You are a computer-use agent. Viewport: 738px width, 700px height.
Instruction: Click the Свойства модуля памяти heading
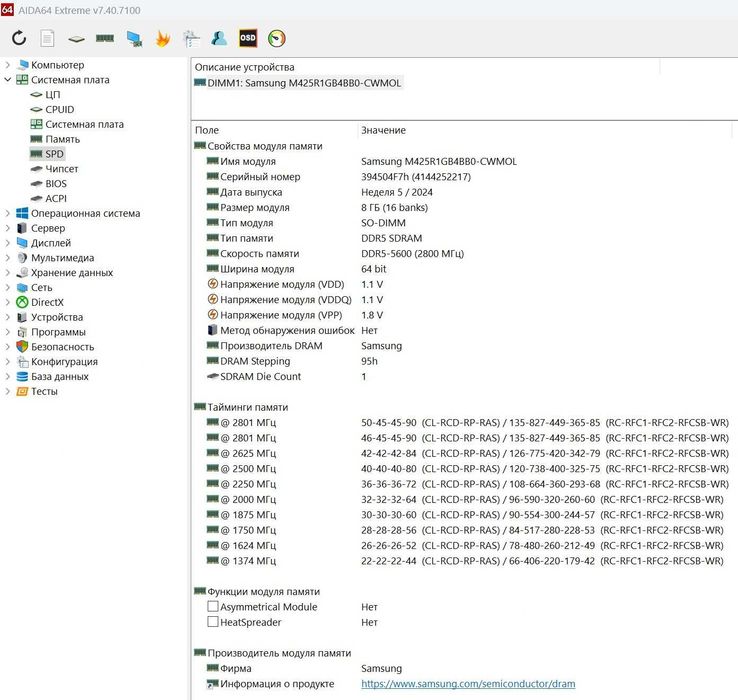(265, 146)
